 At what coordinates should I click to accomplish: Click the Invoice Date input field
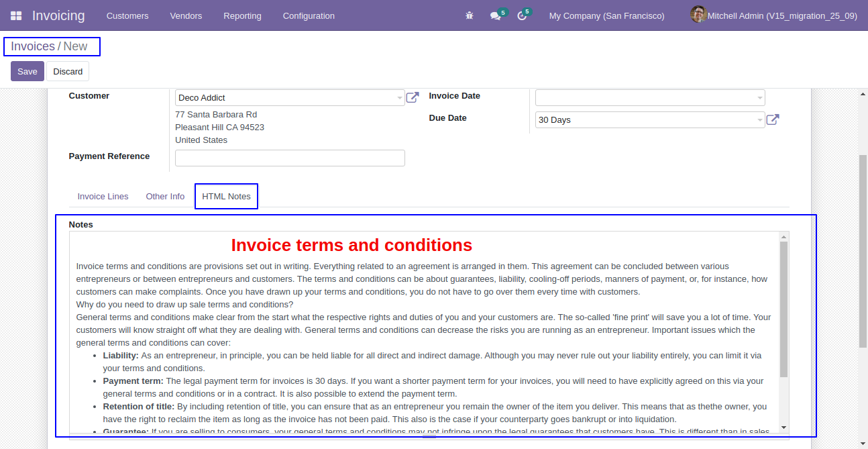tap(649, 98)
